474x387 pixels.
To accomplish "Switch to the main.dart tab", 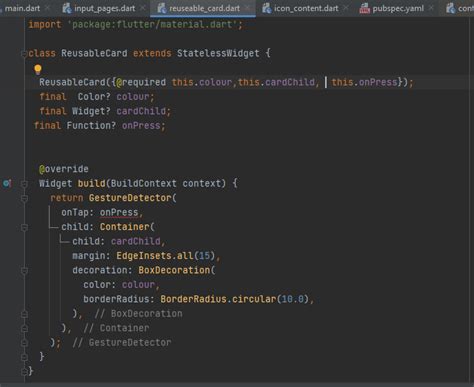I will click(x=22, y=8).
